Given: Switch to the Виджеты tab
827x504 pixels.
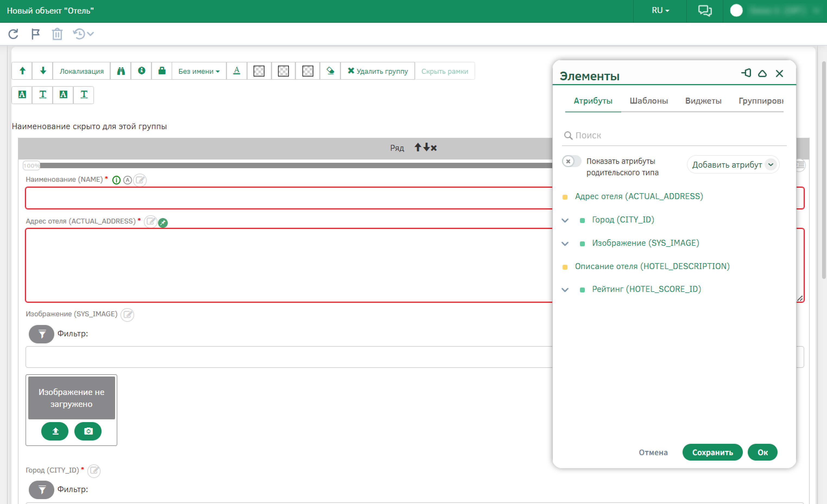Looking at the screenshot, I should coord(703,101).
